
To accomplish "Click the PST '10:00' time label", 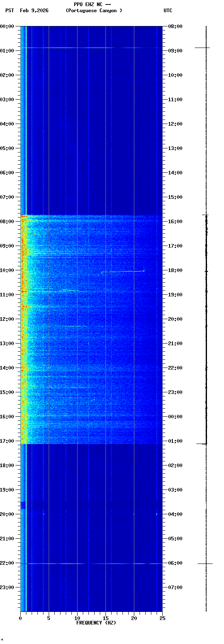I will (x=7, y=270).
